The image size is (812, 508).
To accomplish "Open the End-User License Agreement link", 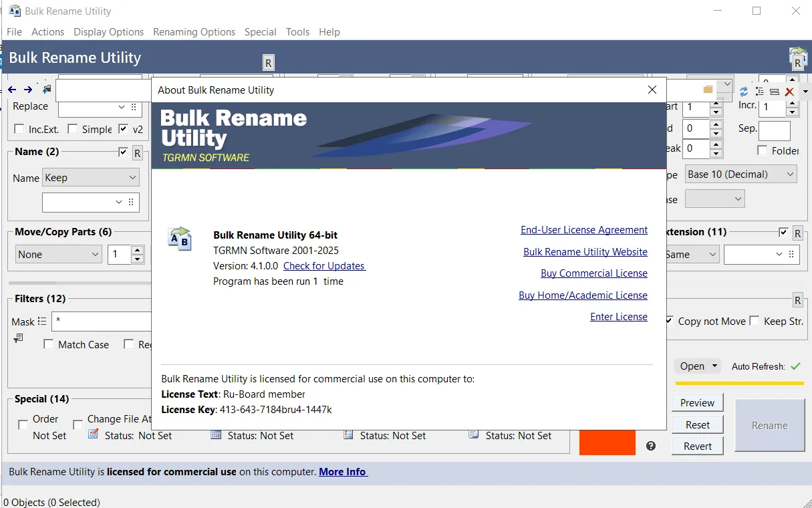I will pyautogui.click(x=584, y=230).
